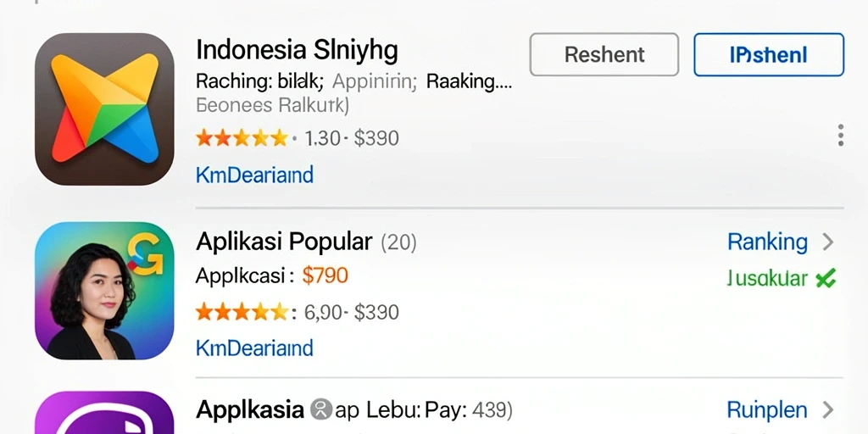This screenshot has width=868, height=434.
Task: Click the star rating of Indonesia Slniyhg
Action: click(x=242, y=138)
